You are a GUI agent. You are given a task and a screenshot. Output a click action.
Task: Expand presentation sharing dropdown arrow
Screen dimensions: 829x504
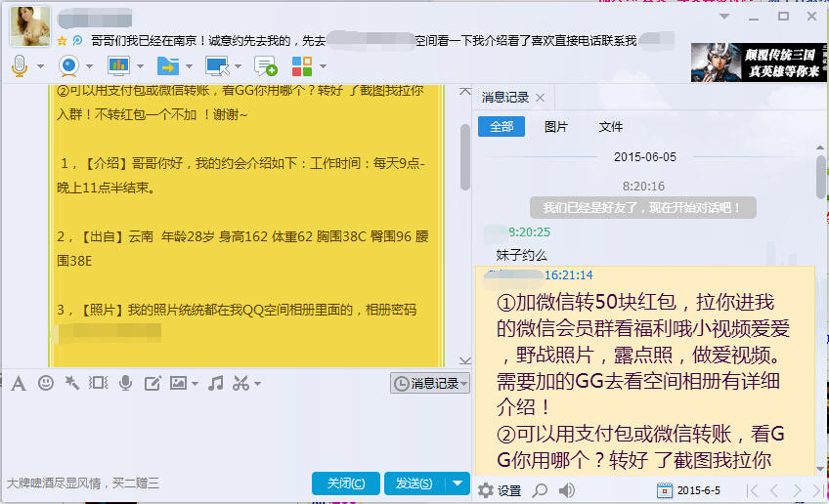coord(140,66)
